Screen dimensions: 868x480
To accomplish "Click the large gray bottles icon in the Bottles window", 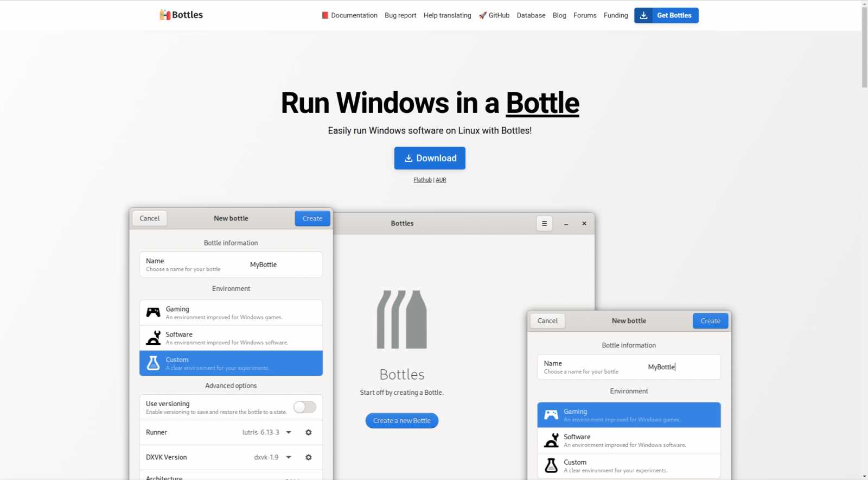I will pyautogui.click(x=402, y=319).
